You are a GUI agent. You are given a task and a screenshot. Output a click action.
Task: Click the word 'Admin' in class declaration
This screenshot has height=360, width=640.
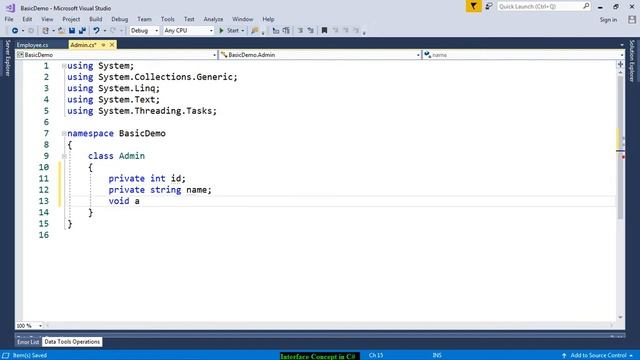coord(132,156)
